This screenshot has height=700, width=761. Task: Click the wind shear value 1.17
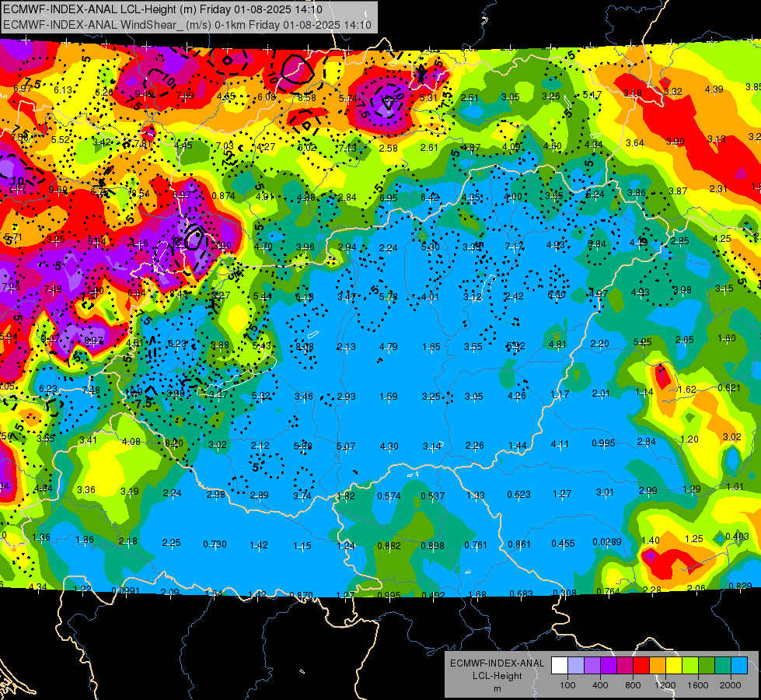click(x=560, y=394)
